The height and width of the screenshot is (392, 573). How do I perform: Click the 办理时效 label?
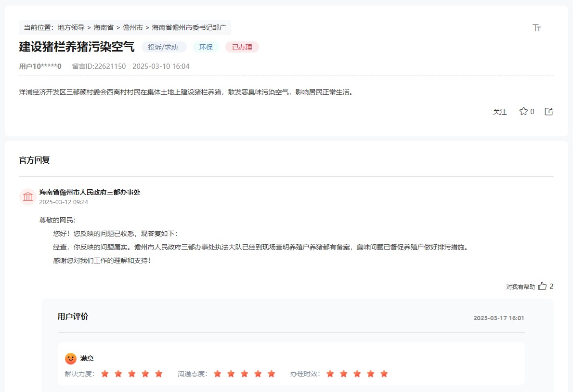305,374
